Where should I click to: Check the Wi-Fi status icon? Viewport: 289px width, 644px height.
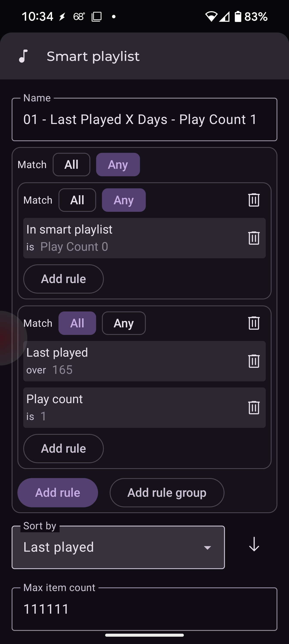click(211, 17)
